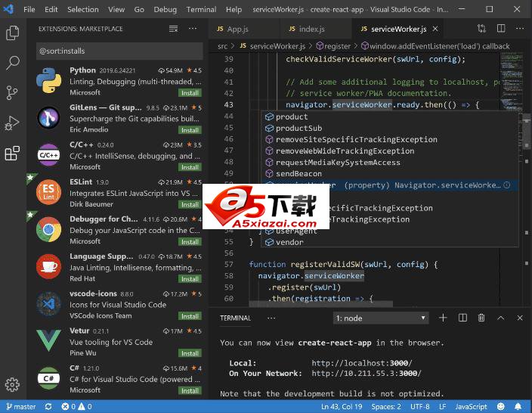Viewport: 532px width, 413px height.
Task: Install the C# extension
Action: pyautogui.click(x=190, y=390)
